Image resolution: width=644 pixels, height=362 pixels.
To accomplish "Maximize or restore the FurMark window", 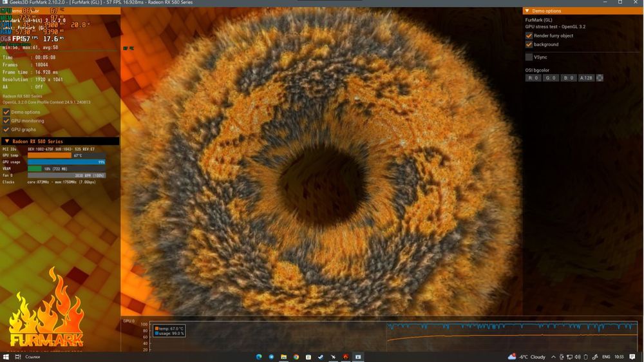I will pos(620,3).
